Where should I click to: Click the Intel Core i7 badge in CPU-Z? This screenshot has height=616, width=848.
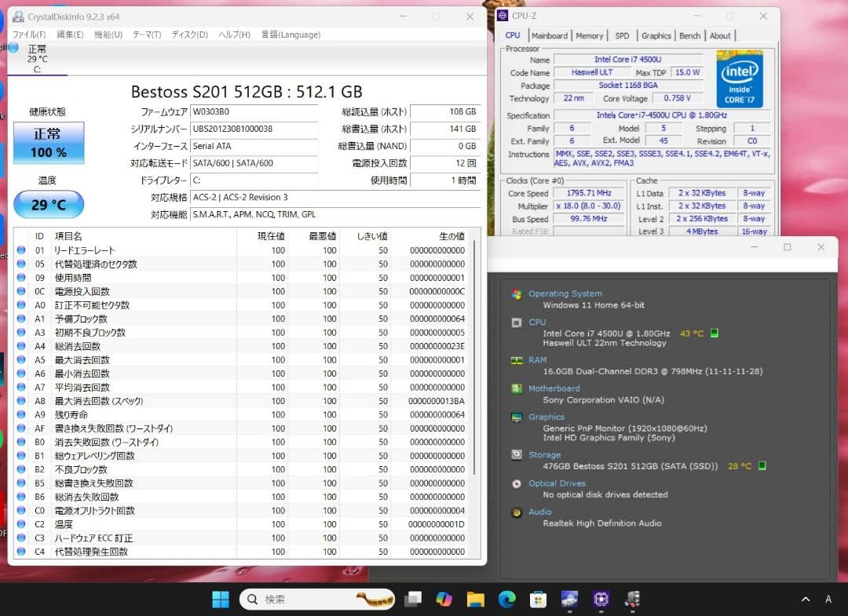point(739,78)
